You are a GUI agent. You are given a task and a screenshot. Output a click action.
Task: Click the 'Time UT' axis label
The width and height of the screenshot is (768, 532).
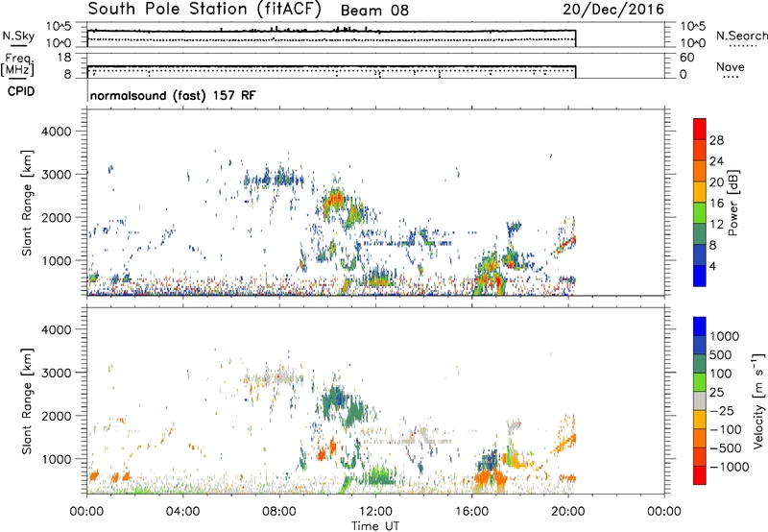point(375,526)
